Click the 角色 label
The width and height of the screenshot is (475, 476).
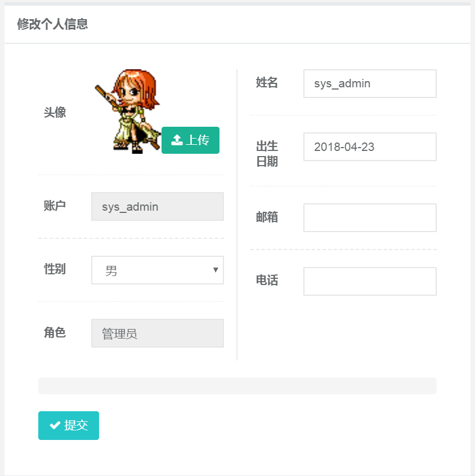coord(55,332)
